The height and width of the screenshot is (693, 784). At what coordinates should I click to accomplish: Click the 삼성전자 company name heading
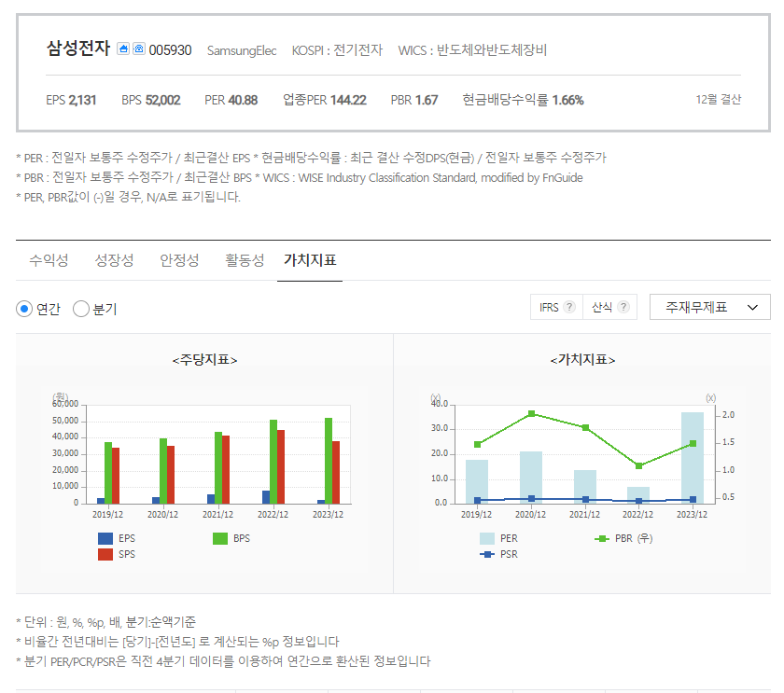pos(78,48)
